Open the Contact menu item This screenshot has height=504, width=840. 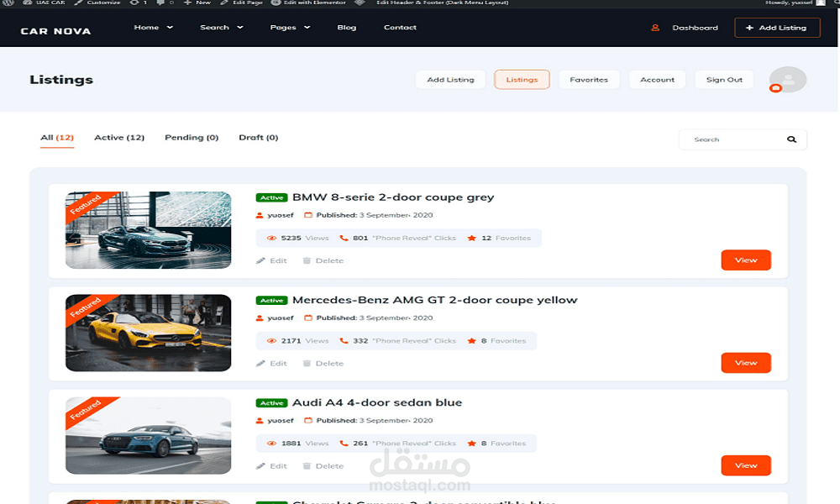point(400,28)
